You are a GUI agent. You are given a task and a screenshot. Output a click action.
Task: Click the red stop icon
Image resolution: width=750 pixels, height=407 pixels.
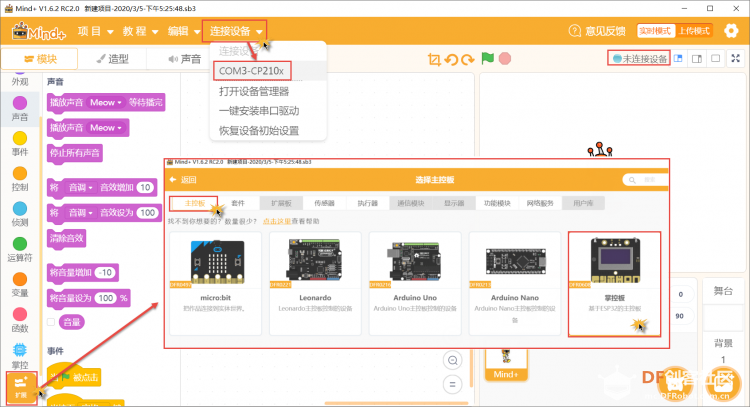click(x=505, y=58)
